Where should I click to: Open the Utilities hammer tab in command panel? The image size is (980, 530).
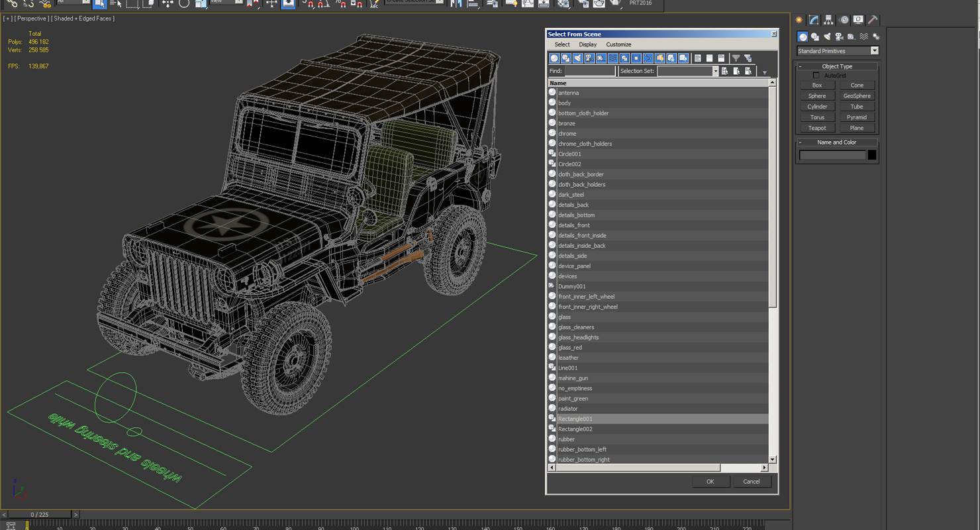(873, 20)
